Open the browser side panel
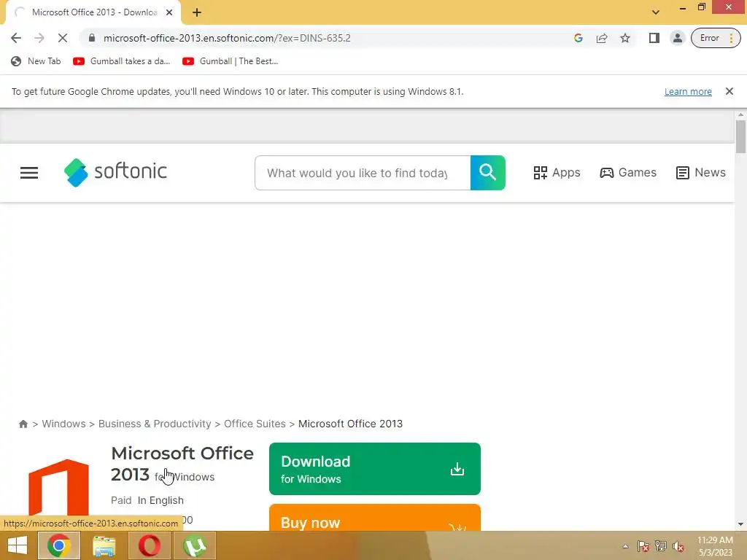This screenshot has height=560, width=747. point(654,38)
